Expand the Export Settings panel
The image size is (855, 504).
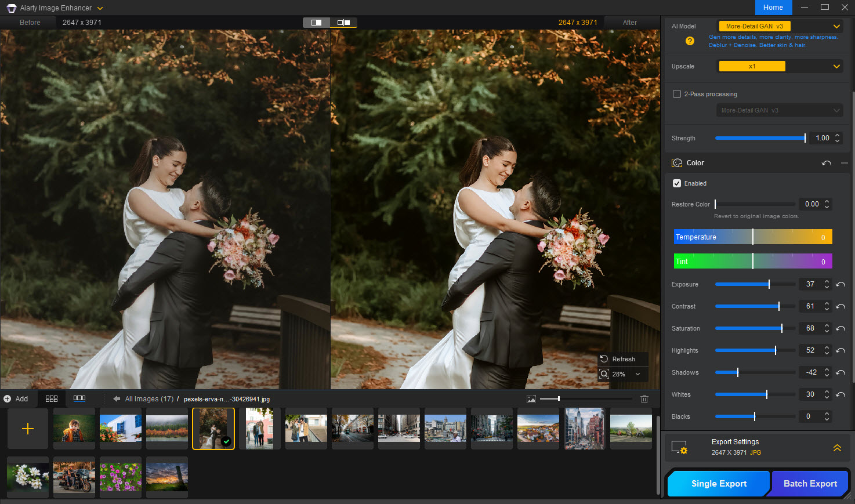click(837, 448)
